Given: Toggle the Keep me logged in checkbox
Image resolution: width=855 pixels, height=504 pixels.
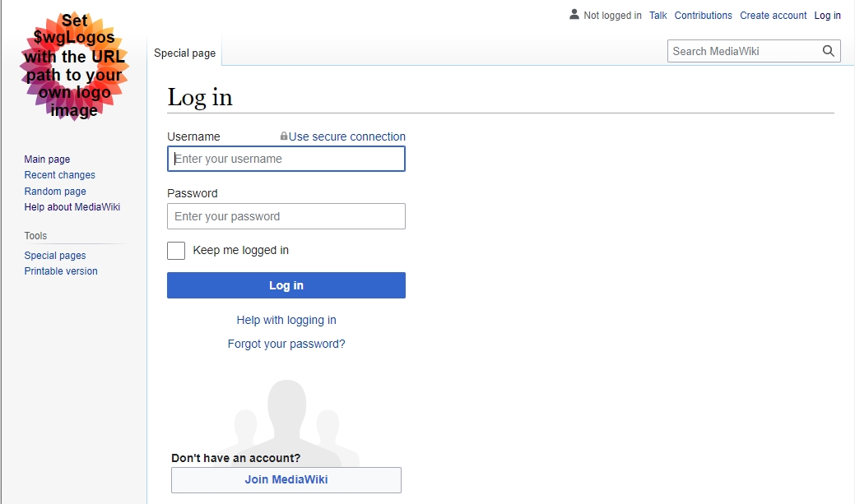Looking at the screenshot, I should point(176,251).
